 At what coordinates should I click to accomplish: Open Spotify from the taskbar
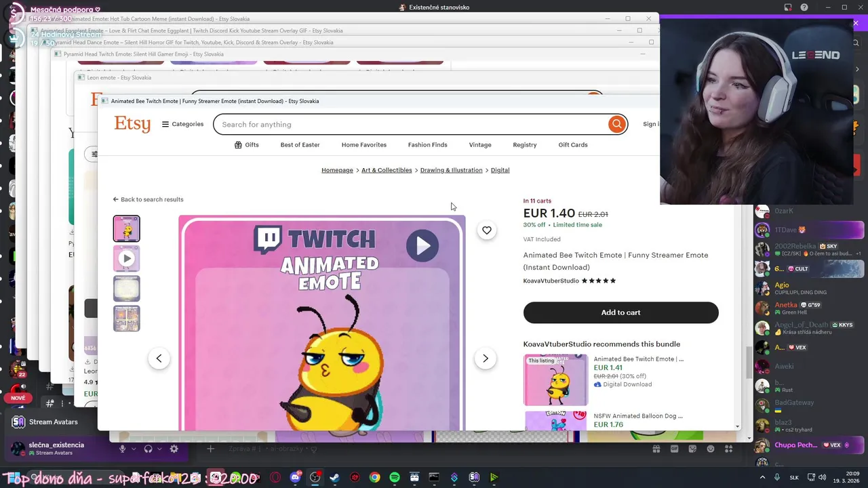tap(394, 477)
